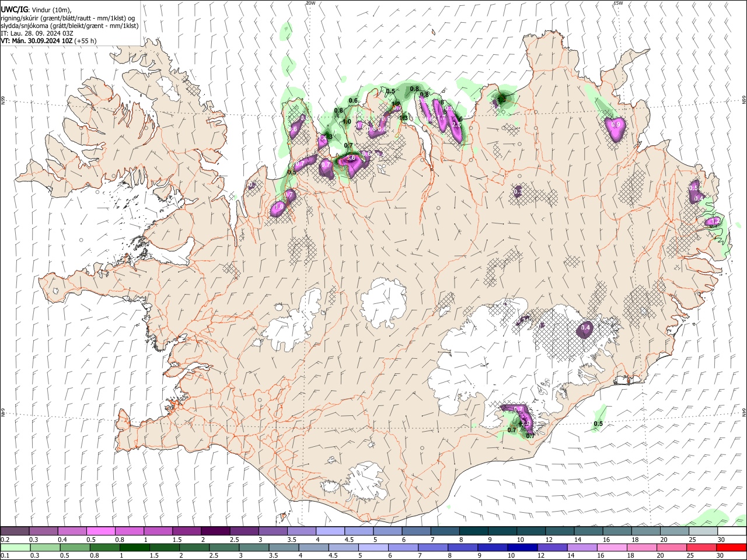
Task: Click the 0.3 value in north-central highlands
Action: click(518, 191)
